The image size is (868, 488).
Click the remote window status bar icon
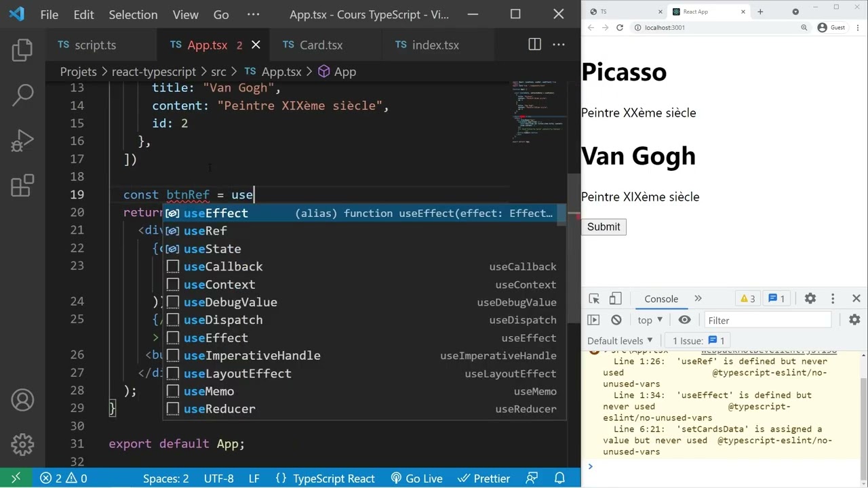(16, 478)
